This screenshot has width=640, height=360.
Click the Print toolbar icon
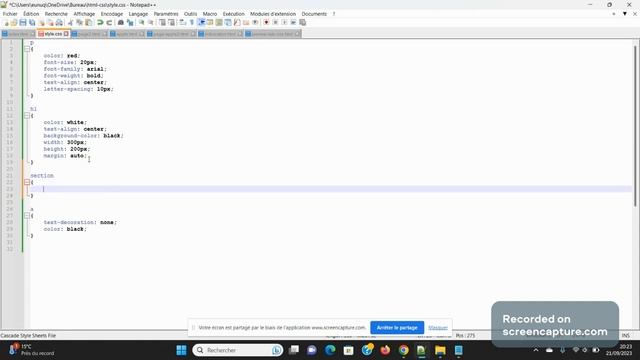click(59, 22)
